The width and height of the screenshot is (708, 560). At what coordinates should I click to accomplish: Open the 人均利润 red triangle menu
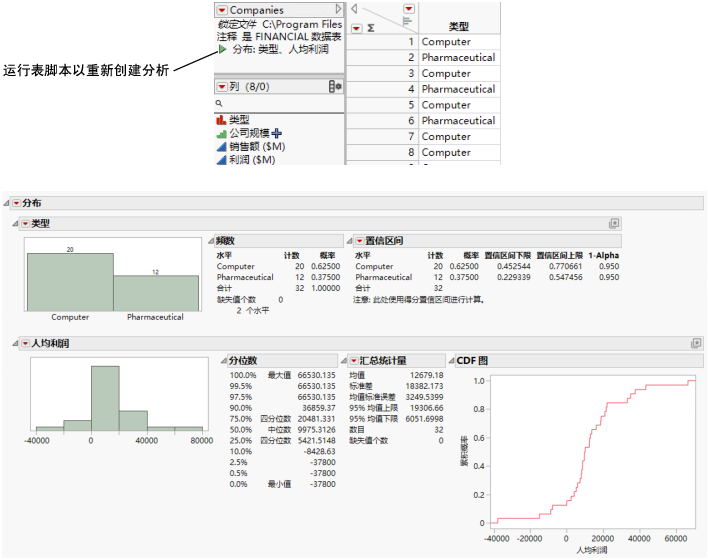25,344
